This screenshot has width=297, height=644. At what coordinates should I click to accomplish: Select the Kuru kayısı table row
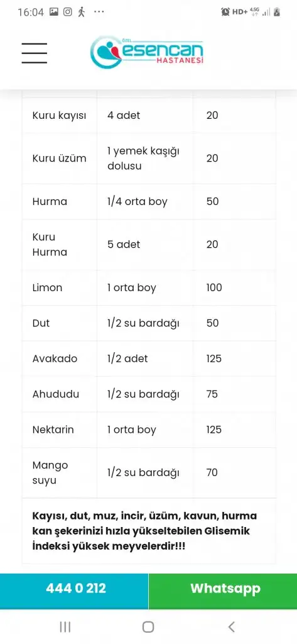point(149,115)
